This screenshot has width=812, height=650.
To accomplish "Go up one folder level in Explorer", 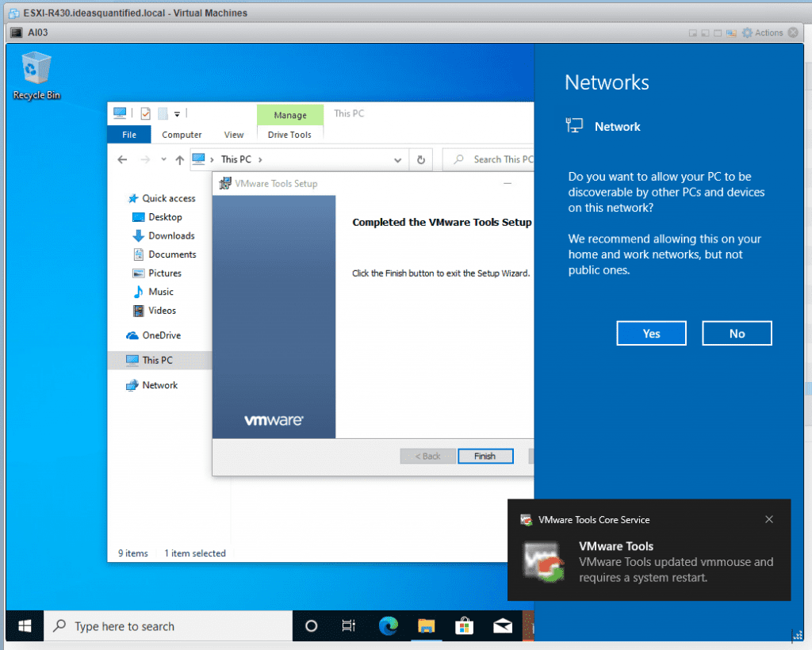I will click(180, 160).
